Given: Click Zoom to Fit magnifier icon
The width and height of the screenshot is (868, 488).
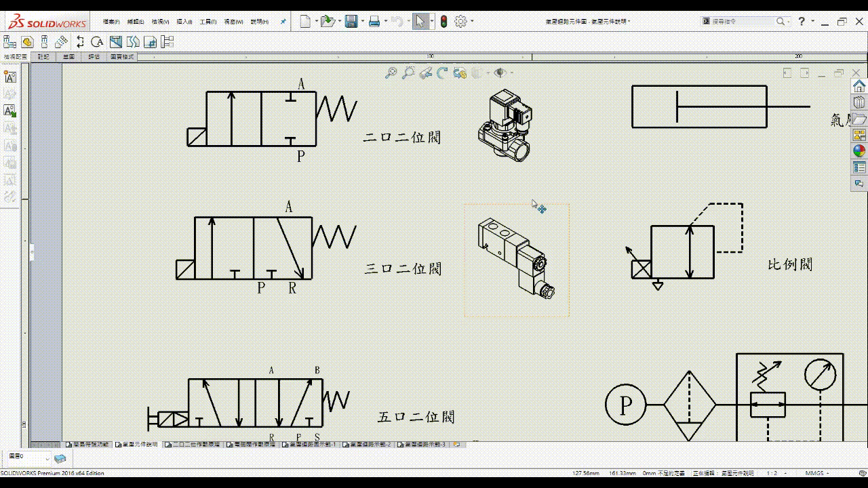Looking at the screenshot, I should [391, 73].
